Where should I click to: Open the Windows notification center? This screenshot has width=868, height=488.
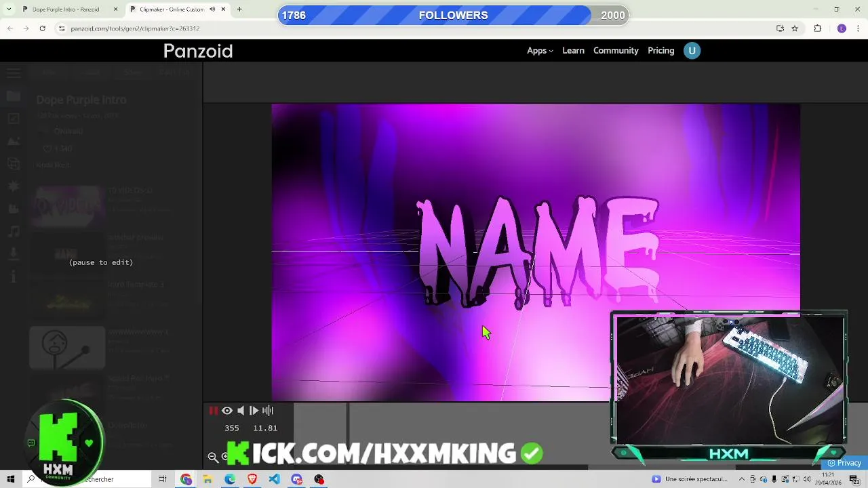tap(854, 479)
